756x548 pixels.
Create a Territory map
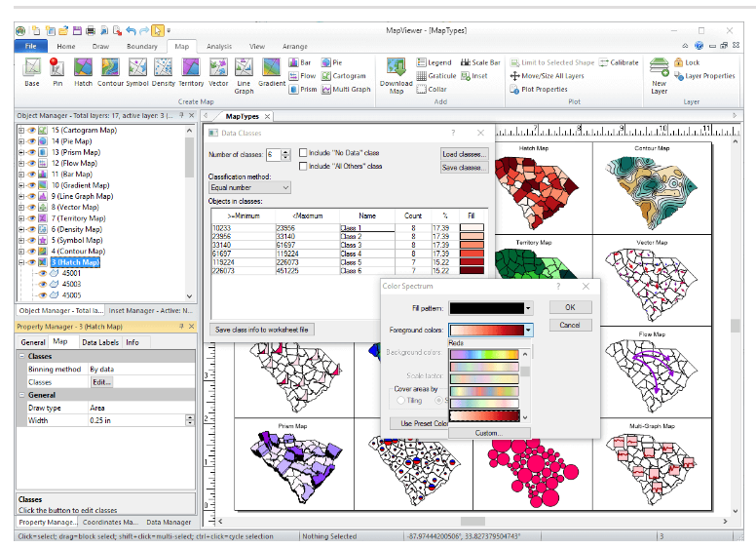coord(191,72)
